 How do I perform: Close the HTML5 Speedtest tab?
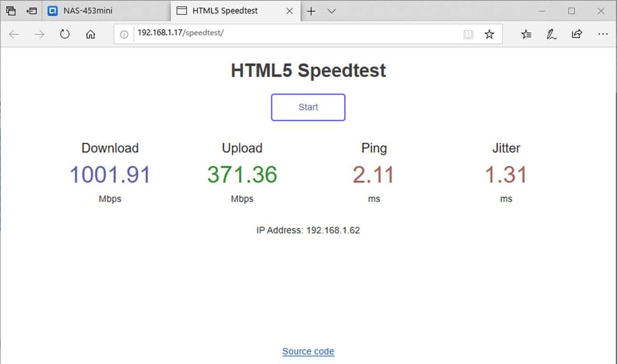[290, 11]
